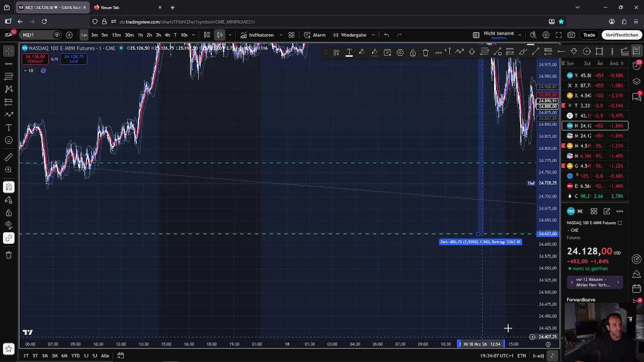
Task: Toggle ETH session setting
Action: pos(522,355)
